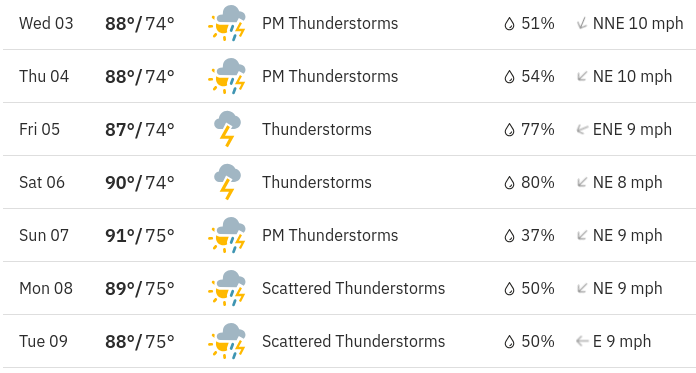This screenshot has height=373, width=696.
Task: Click the wind arrow next to NNE 10 mph
Action: click(x=582, y=24)
